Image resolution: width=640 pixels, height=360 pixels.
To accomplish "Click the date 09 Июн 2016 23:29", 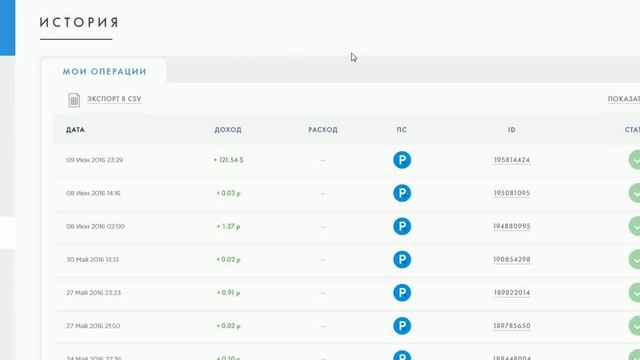I will 95,160.
